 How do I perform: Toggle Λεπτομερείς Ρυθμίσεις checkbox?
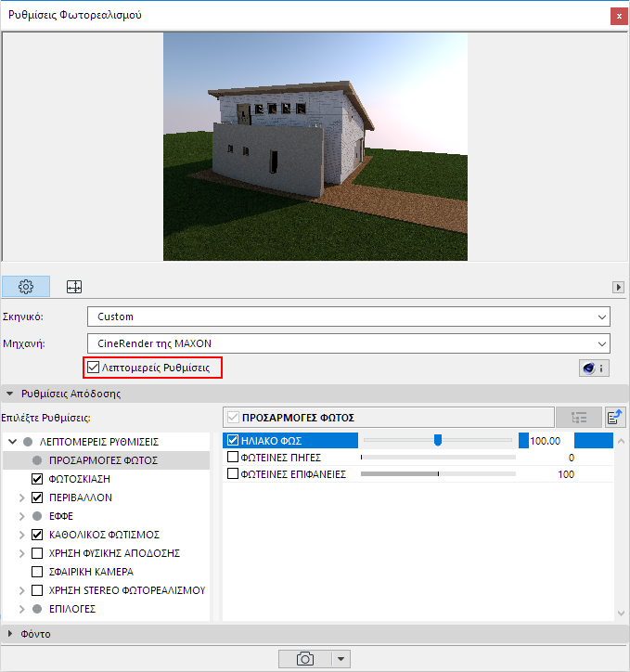coord(93,368)
